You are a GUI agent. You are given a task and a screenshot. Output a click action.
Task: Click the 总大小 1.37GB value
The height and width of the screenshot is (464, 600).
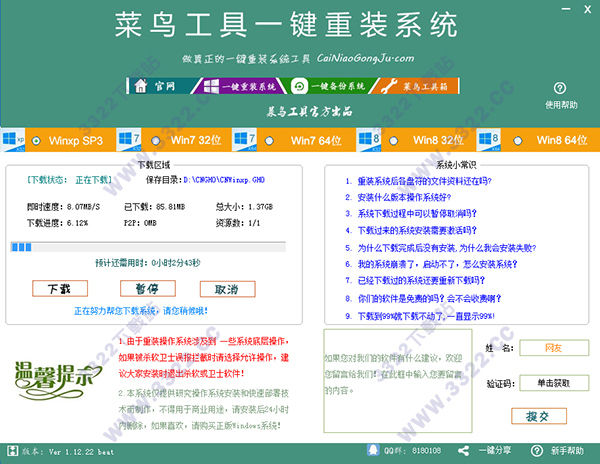pos(260,207)
